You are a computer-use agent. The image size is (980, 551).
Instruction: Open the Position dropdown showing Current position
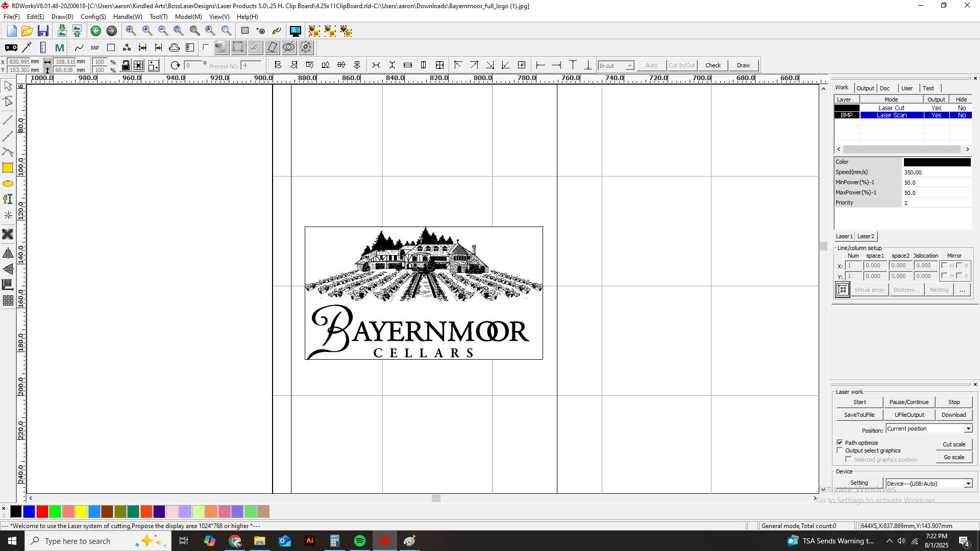coord(929,429)
